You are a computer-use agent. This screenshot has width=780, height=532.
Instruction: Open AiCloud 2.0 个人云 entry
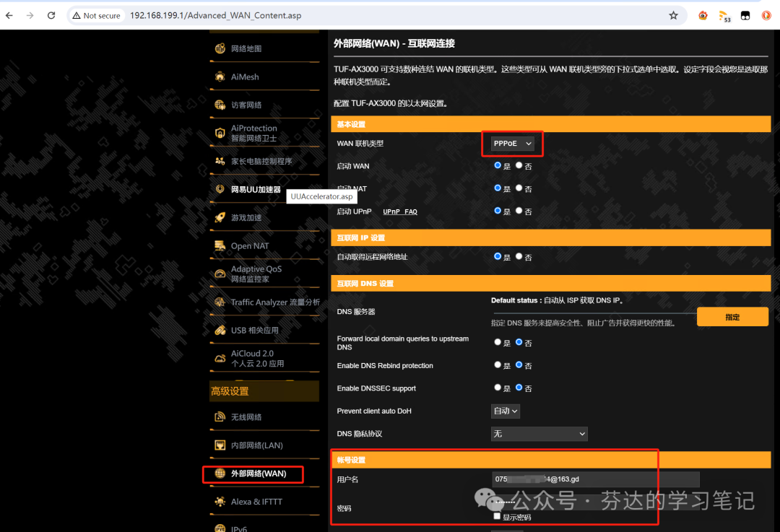257,359
